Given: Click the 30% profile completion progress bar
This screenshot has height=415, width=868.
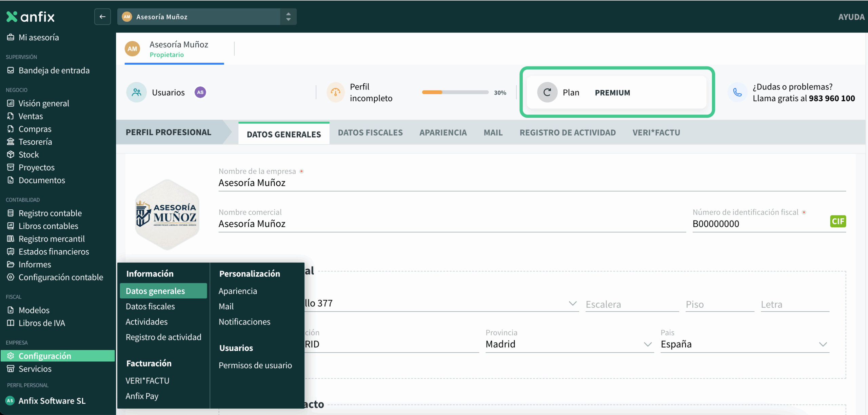Looking at the screenshot, I should pos(455,92).
